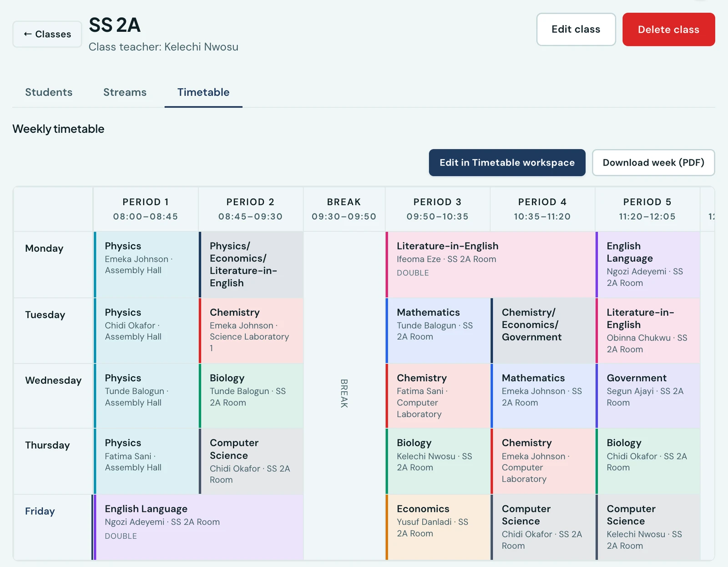Click the Period 3 column header
Screen dimensions: 728x567
pyautogui.click(x=438, y=209)
